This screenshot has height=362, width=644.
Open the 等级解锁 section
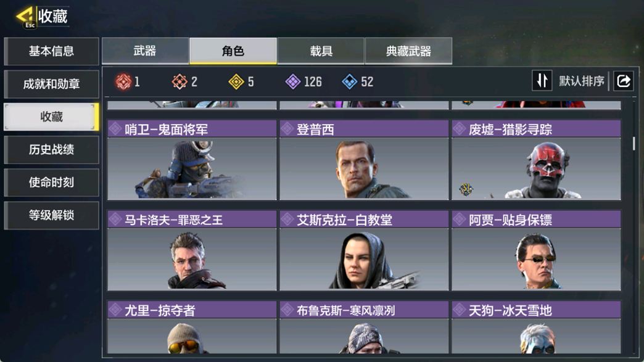coord(51,215)
